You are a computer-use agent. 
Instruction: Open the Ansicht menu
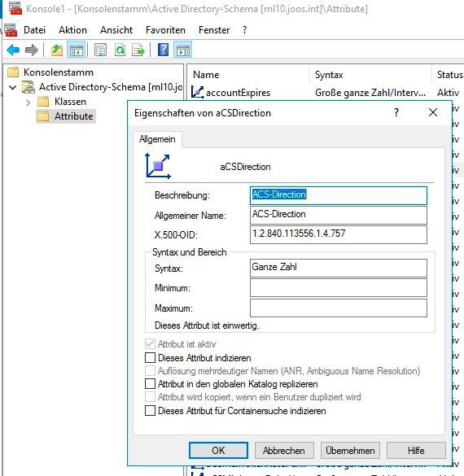(x=116, y=30)
